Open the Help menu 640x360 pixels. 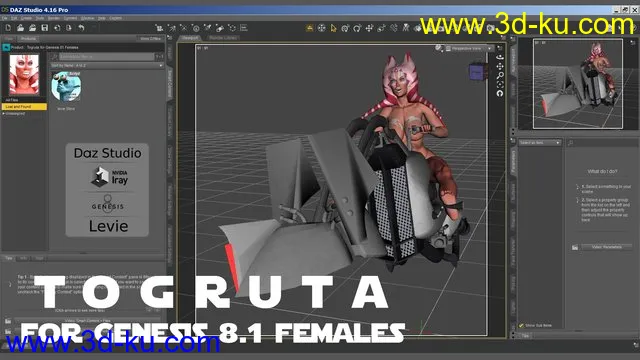[x=102, y=18]
